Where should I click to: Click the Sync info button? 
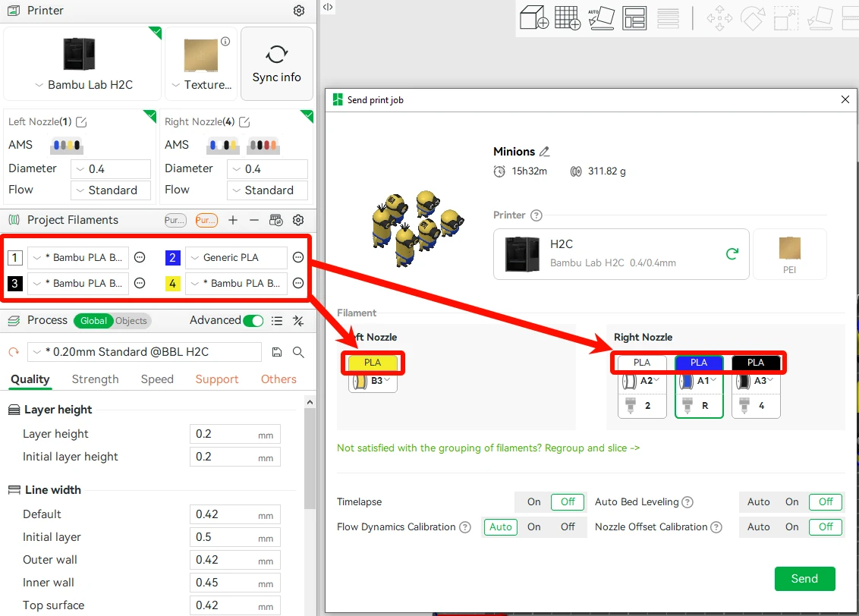point(277,64)
